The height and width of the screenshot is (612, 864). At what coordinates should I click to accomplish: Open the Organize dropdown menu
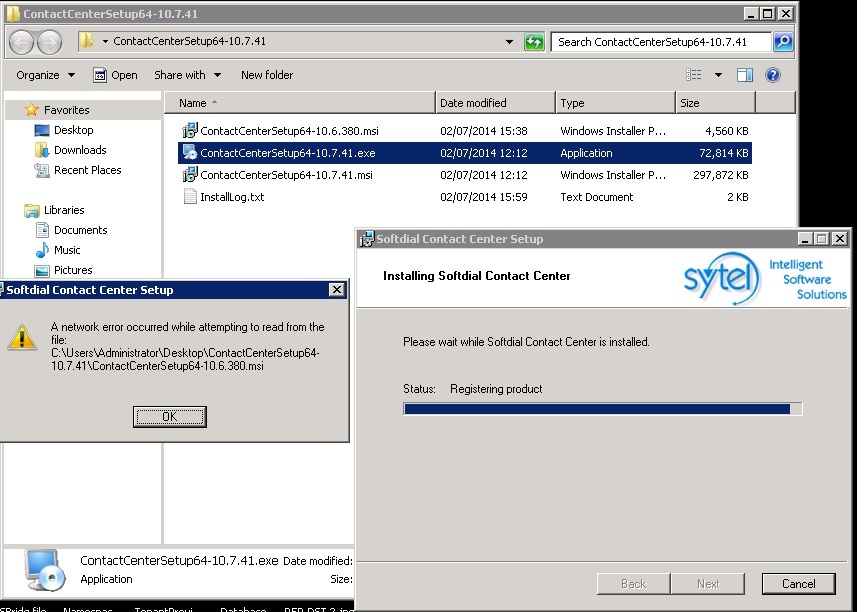(x=46, y=75)
